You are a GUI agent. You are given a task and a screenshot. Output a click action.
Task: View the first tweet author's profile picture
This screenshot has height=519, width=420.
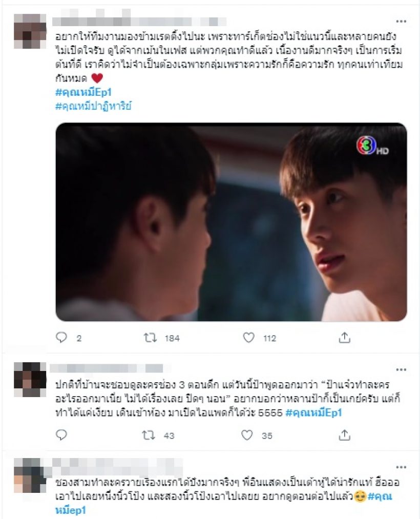30,31
